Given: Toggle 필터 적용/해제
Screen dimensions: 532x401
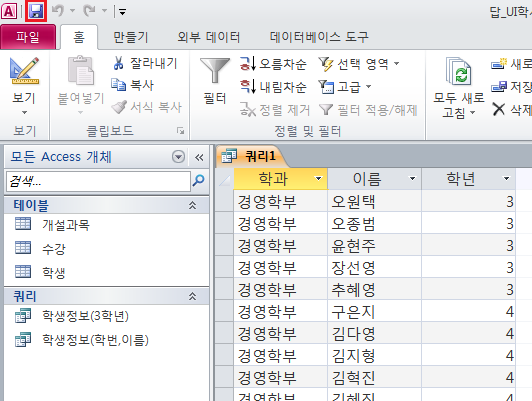Looking at the screenshot, I should click(368, 110).
